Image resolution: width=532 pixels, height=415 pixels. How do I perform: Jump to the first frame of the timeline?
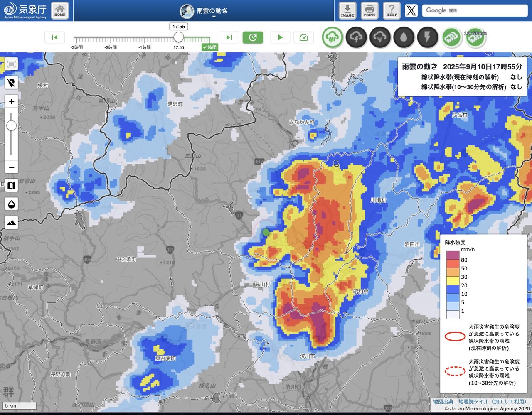pyautogui.click(x=54, y=37)
